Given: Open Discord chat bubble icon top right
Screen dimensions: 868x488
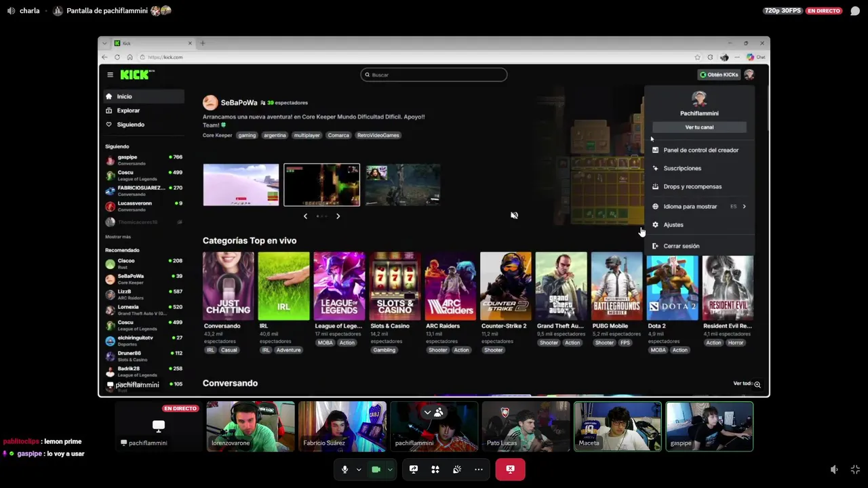Looking at the screenshot, I should pos(855,11).
